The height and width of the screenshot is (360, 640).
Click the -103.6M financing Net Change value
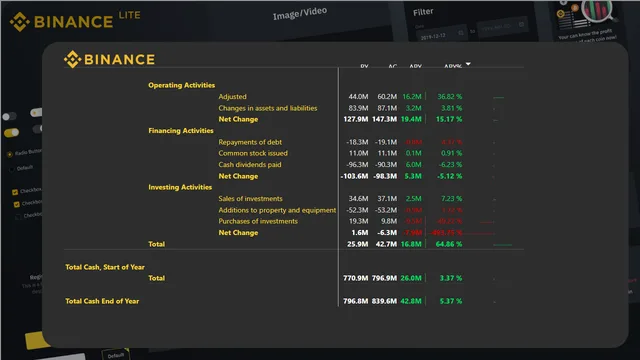[354, 176]
